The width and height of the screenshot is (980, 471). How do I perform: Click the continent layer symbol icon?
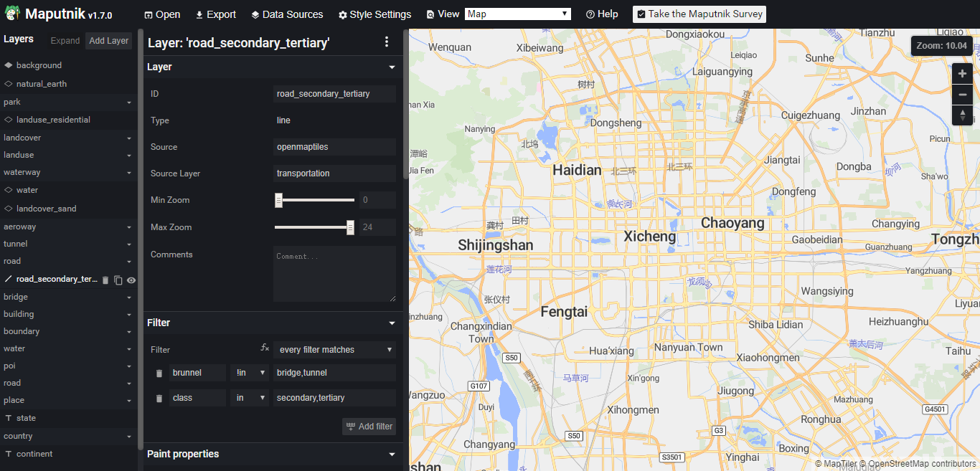click(x=9, y=454)
